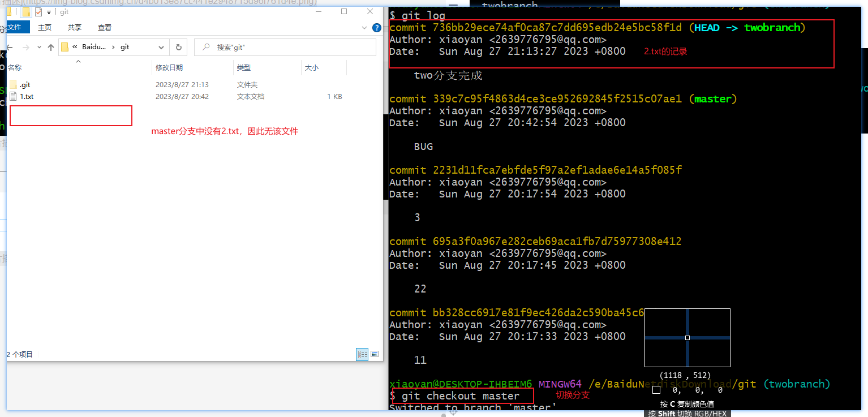This screenshot has height=417, width=868.
Task: Select the Baidu... breadcrumb segment
Action: pyautogui.click(x=94, y=48)
